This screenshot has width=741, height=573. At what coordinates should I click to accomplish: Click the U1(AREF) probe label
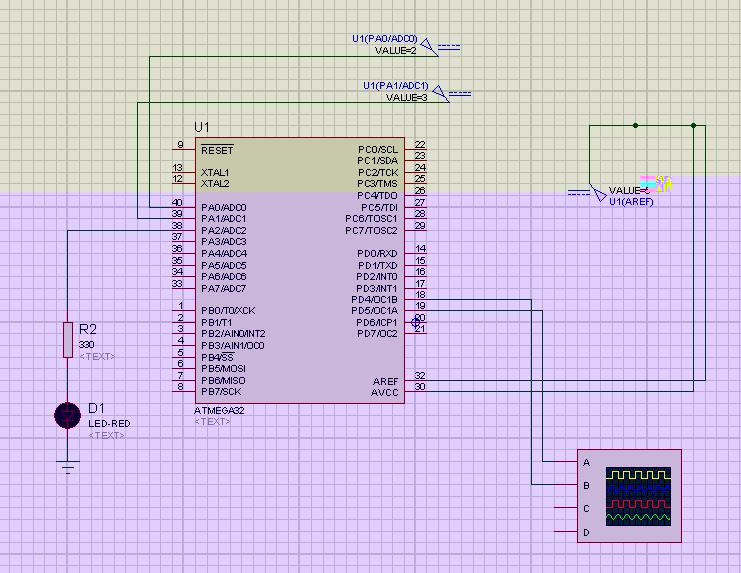click(631, 202)
